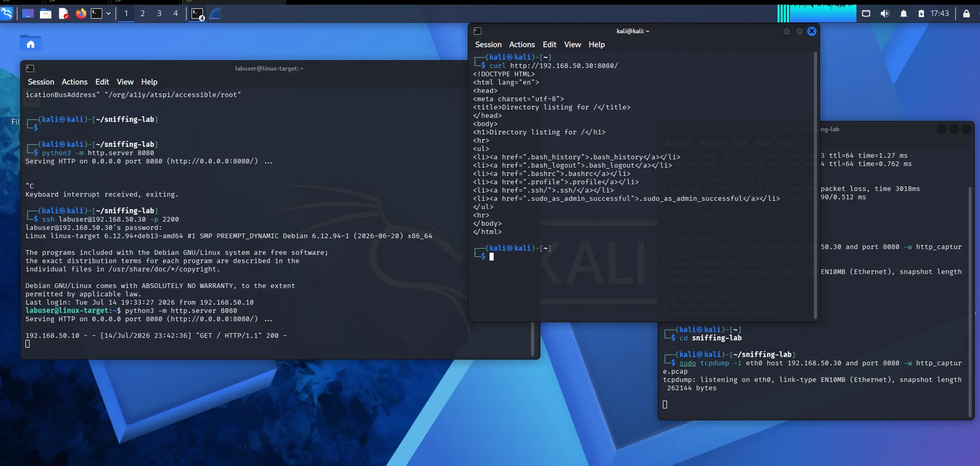Screen dimensions: 980x466
Task: Open Actions menu in kali@kali terminal
Action: (x=522, y=45)
